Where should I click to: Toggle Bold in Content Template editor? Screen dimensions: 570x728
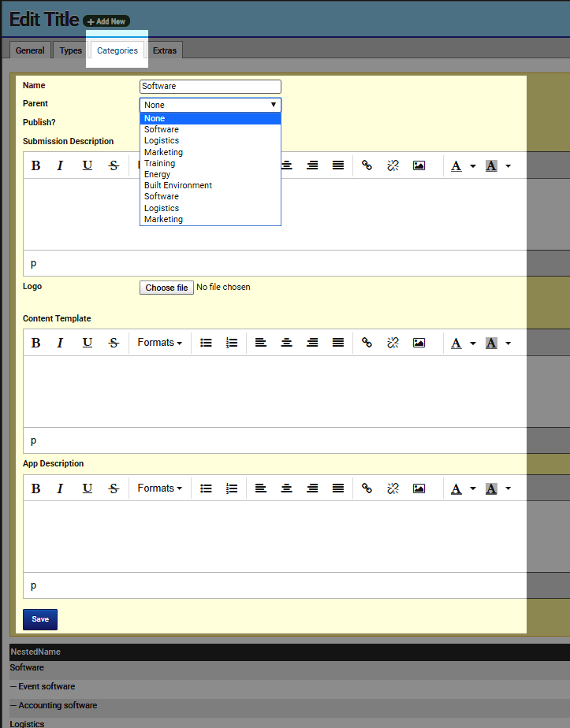coord(35,343)
